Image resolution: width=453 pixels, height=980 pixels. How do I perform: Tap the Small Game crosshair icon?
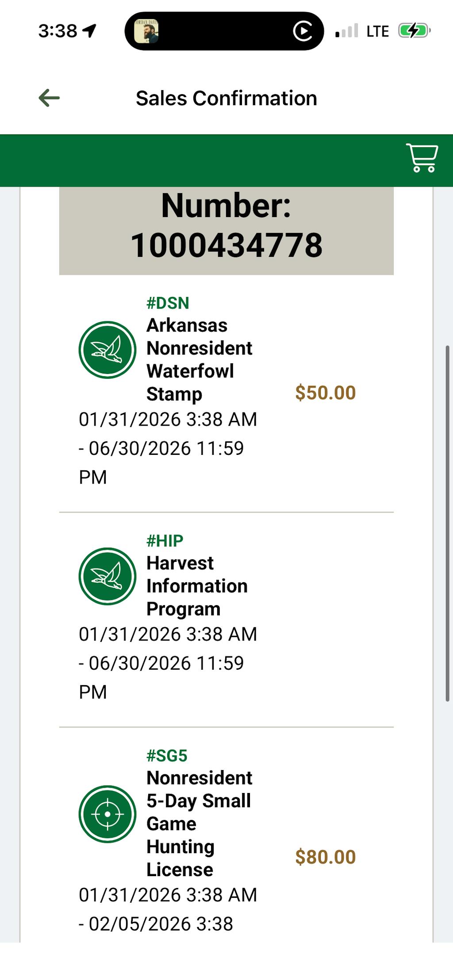point(107,814)
